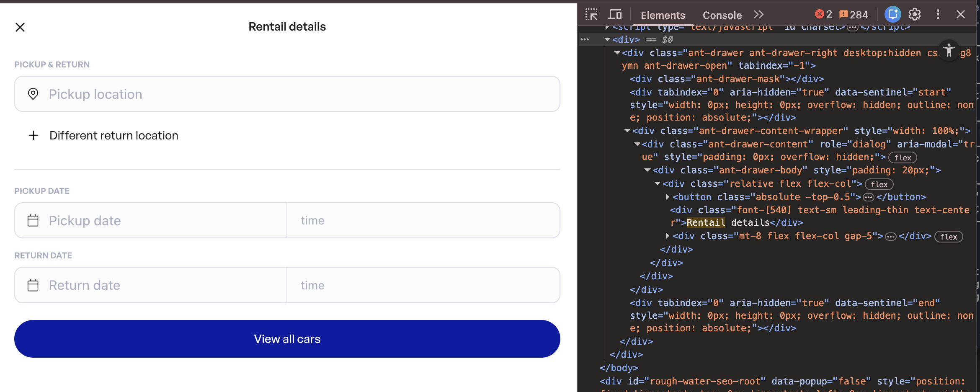
Task: Collapse the ant-drawer-content-wrapper node
Action: (627, 131)
